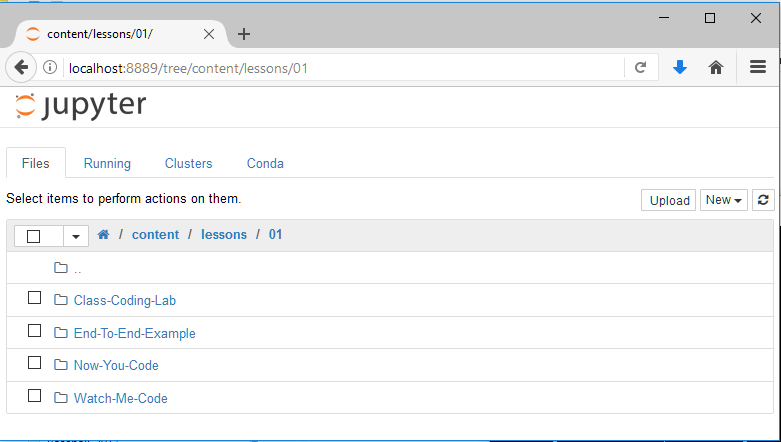Screen dimensions: 781x442
Task: Expand the New dropdown button
Action: [724, 200]
